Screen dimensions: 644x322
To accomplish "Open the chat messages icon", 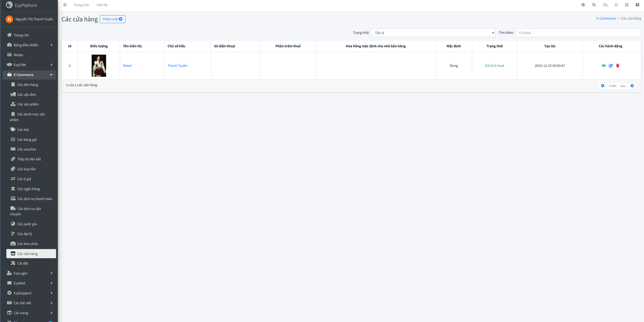I will coord(605,5).
